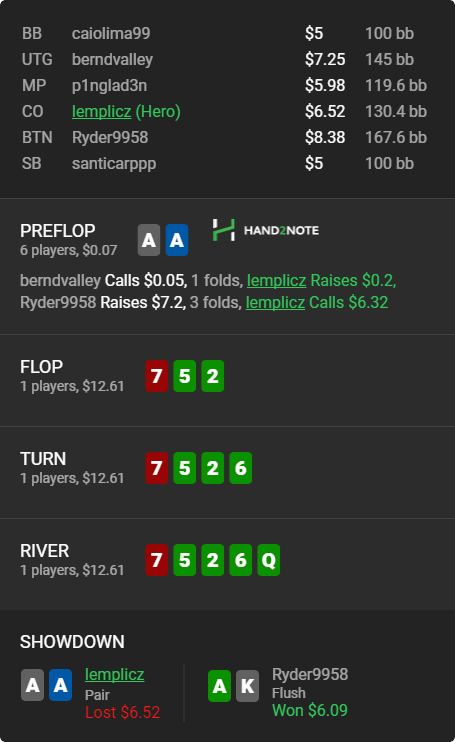This screenshot has height=742, width=455.
Task: Click the lemplicz Calls $6.32 link
Action: click(317, 302)
